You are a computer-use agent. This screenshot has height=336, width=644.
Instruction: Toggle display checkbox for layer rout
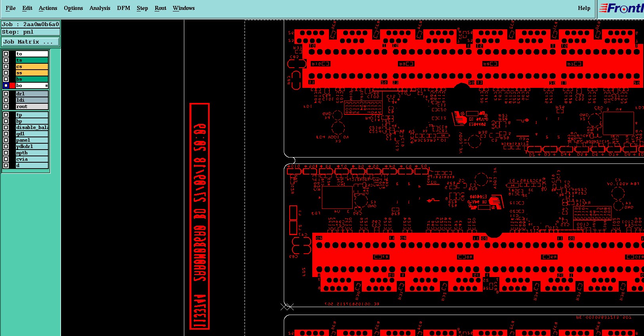pyautogui.click(x=6, y=106)
